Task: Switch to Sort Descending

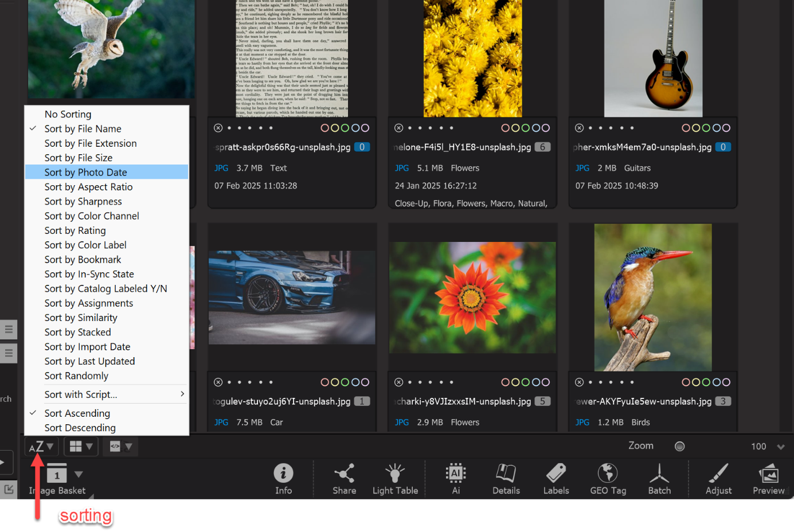Action: pyautogui.click(x=107, y=428)
